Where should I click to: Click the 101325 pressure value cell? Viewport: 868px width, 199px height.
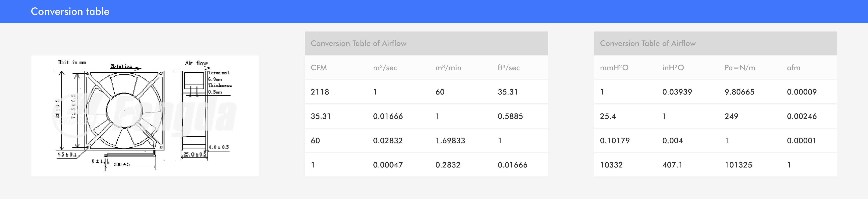(738, 165)
